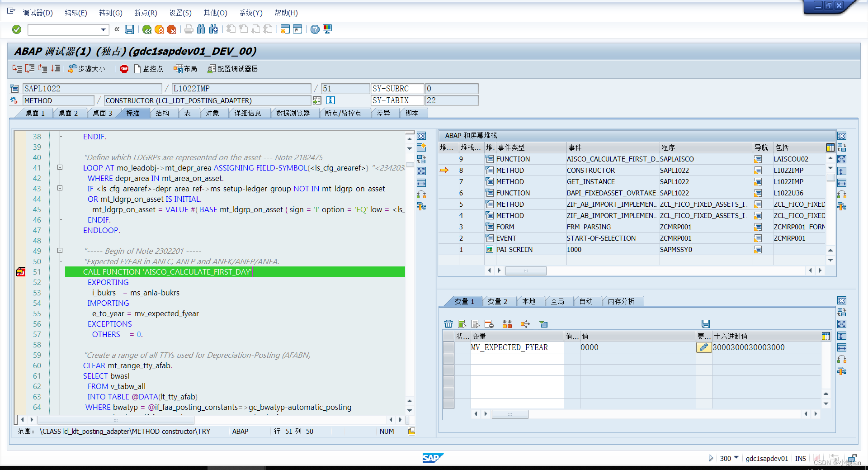Viewport: 868px width, 470px height.
Task: Stop the debugger with the STOP icon
Action: tap(124, 69)
